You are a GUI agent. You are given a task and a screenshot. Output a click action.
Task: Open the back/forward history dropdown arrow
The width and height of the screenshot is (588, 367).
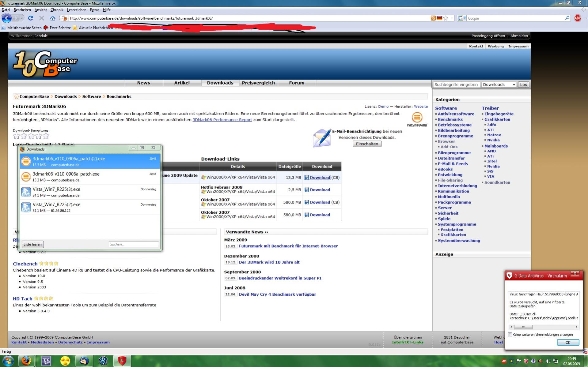point(22,18)
